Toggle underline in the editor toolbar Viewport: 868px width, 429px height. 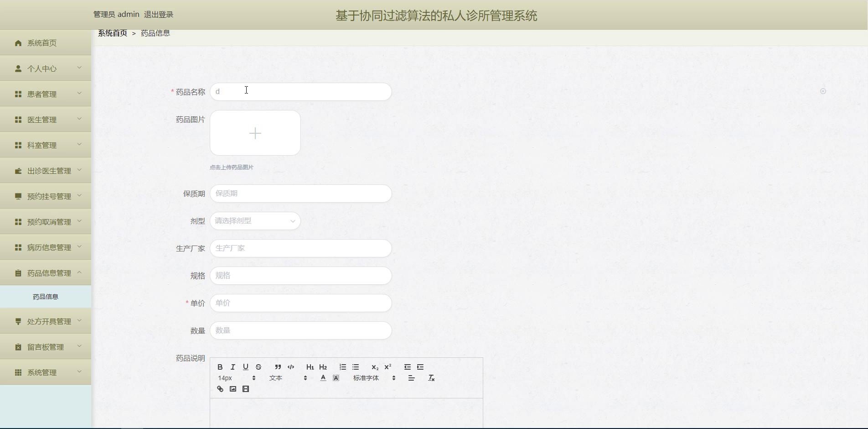click(x=246, y=367)
